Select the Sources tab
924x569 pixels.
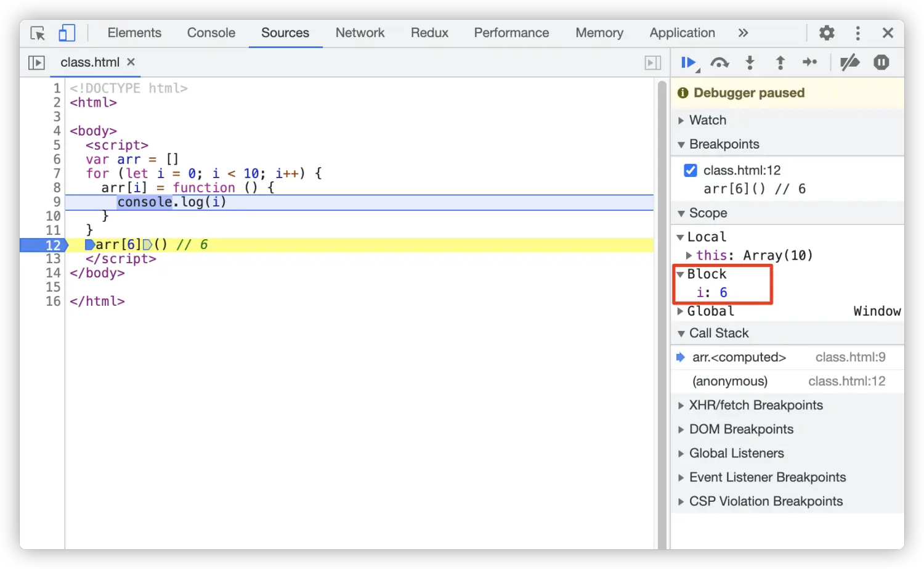pyautogui.click(x=285, y=33)
